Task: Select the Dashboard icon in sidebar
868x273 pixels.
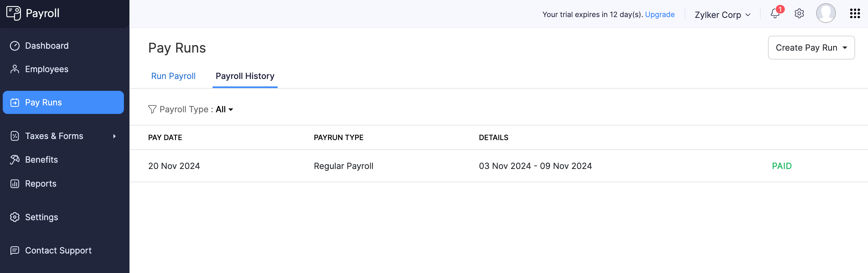Action: pos(15,45)
